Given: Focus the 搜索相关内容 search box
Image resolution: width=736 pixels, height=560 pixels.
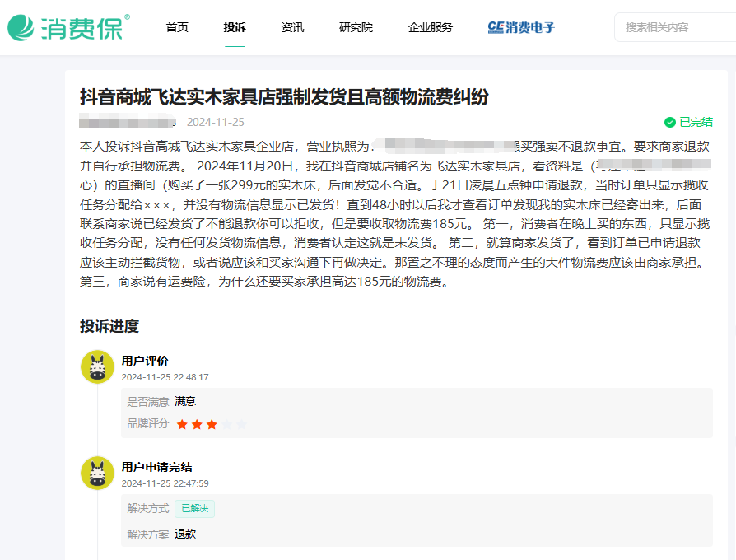Looking at the screenshot, I should pos(675,27).
